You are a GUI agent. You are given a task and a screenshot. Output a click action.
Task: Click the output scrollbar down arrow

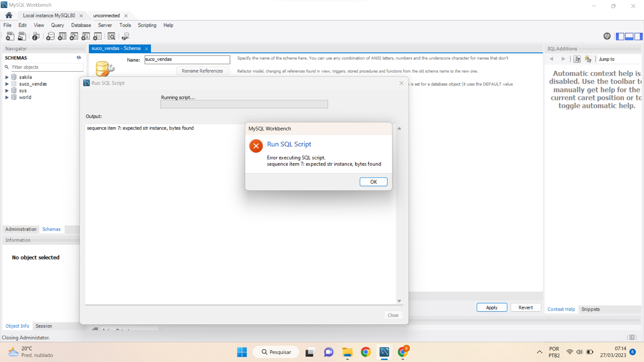(x=399, y=301)
